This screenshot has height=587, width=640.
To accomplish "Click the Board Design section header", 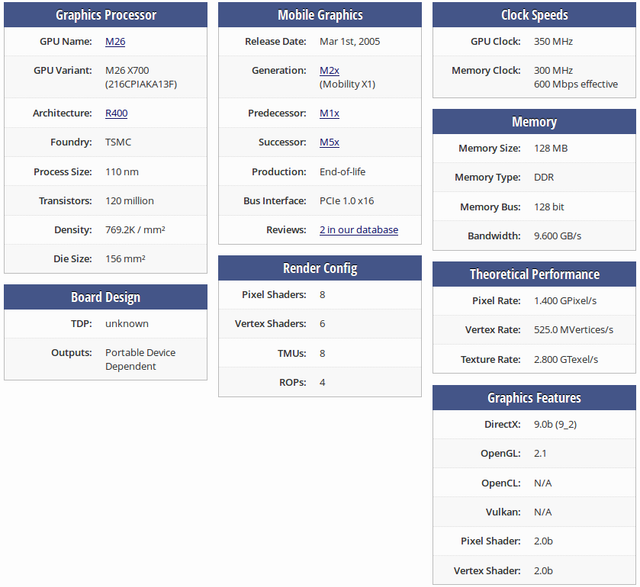I will pos(106,297).
